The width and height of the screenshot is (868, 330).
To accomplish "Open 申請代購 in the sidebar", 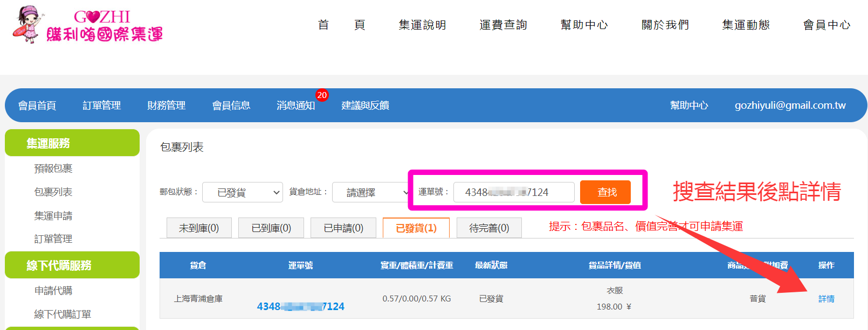I will 53,291.
